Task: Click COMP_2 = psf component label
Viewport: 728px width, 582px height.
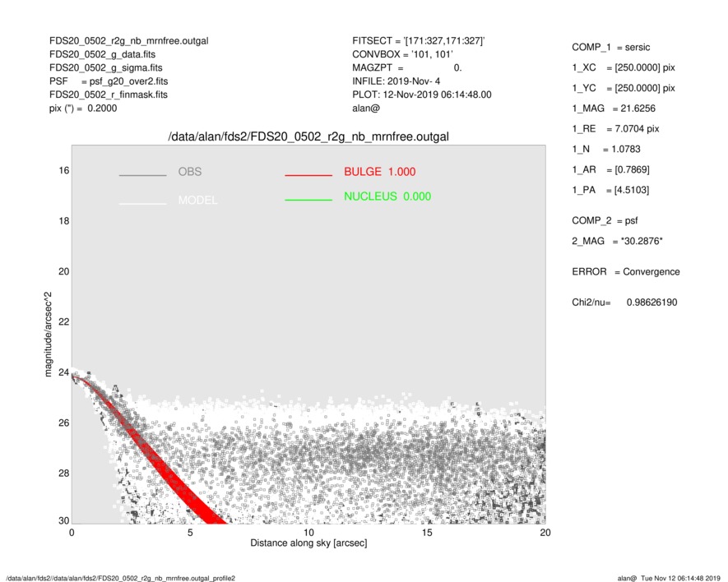Action: click(605, 221)
